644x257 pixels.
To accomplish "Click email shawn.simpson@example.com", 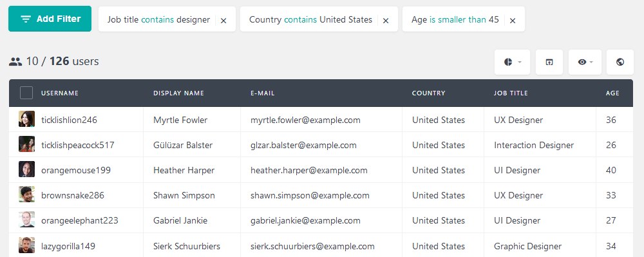I will (x=310, y=195).
